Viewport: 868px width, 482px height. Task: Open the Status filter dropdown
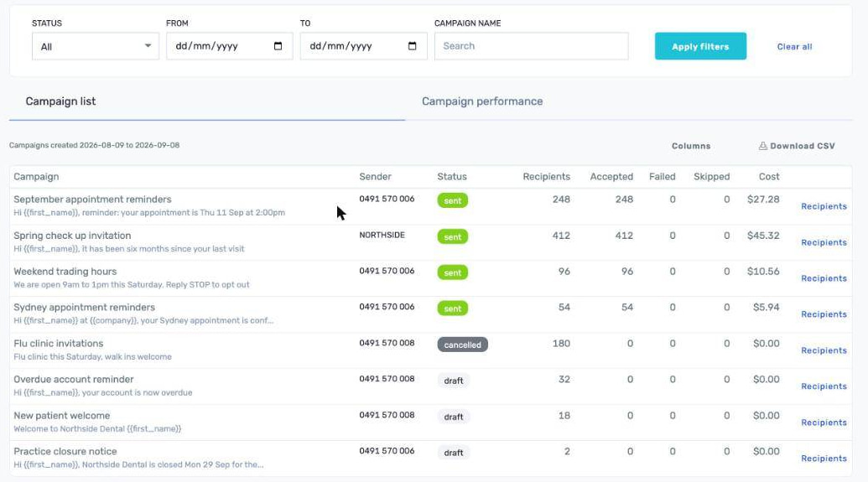[x=96, y=46]
